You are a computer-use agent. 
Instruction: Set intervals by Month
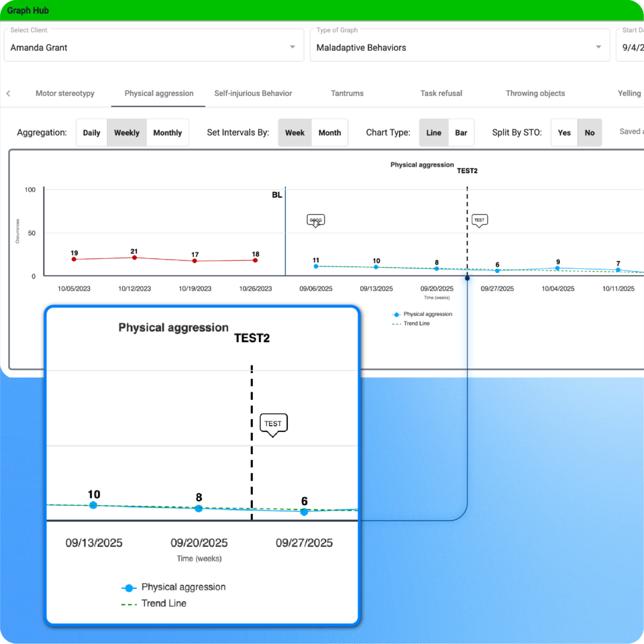(x=329, y=132)
